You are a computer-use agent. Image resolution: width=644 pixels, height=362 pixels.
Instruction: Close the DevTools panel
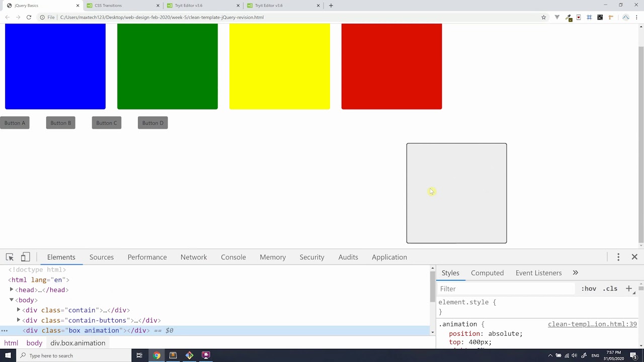[x=634, y=257]
